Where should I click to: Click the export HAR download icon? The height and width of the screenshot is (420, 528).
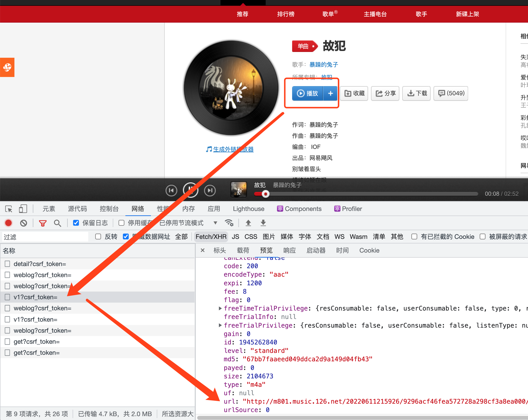263,223
